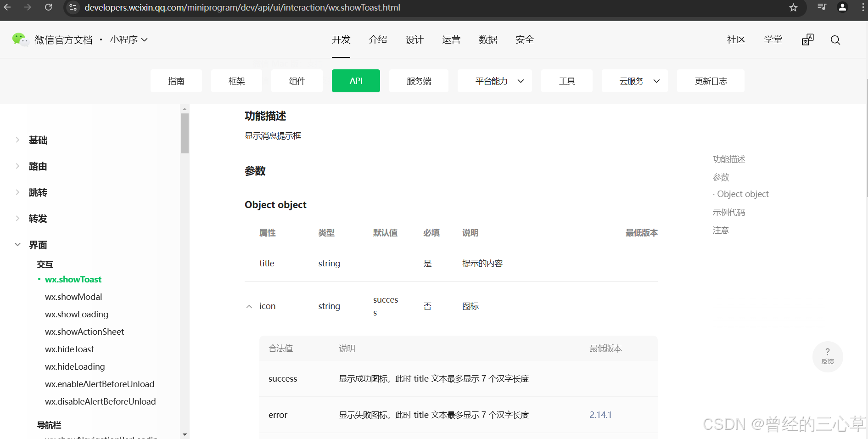
Task: Expand the 转发 sidebar section
Action: (x=17, y=219)
